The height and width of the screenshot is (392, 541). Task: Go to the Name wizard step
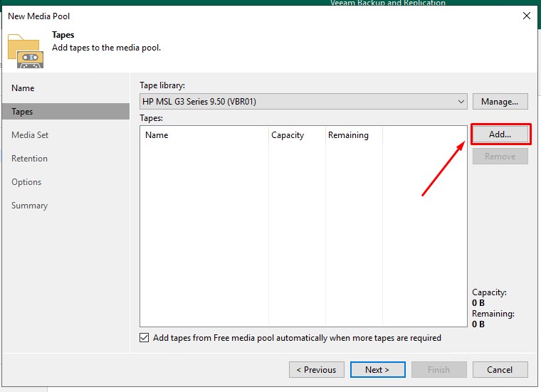point(23,88)
